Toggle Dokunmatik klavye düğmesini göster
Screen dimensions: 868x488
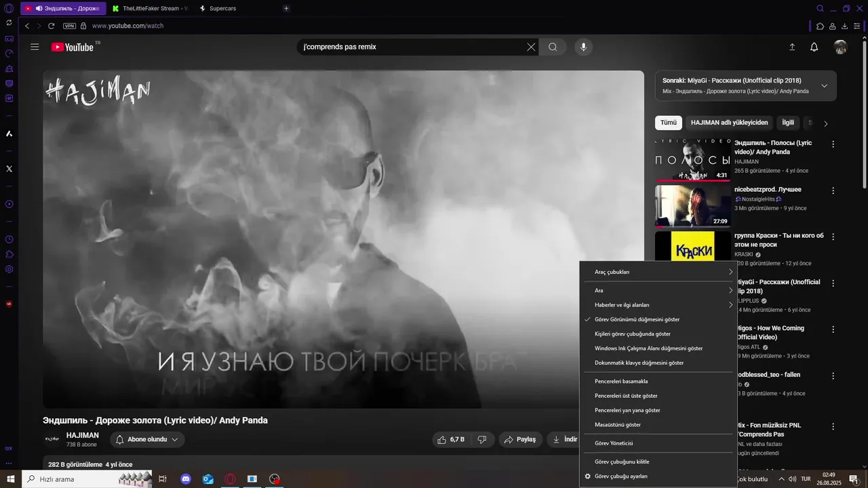point(658,363)
